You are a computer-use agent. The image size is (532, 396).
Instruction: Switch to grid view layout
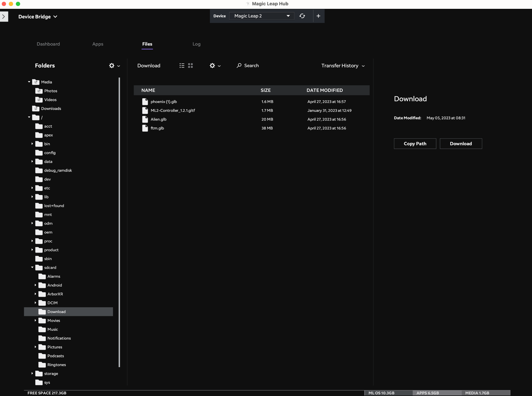click(x=190, y=66)
